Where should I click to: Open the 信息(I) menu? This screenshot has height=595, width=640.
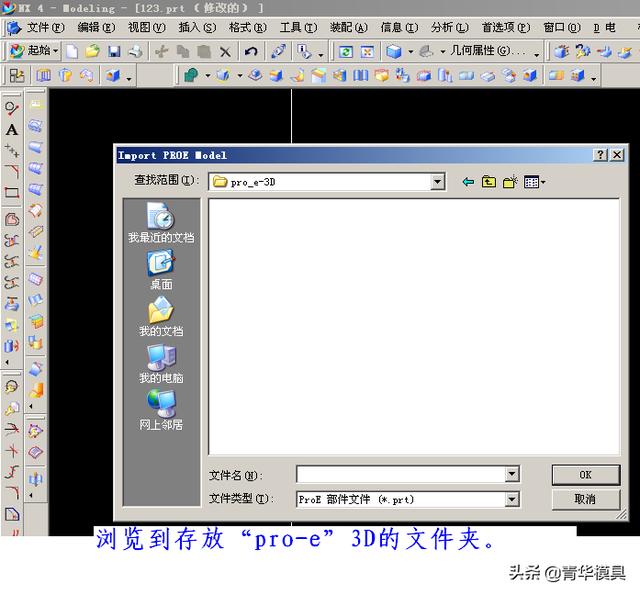[x=399, y=27]
